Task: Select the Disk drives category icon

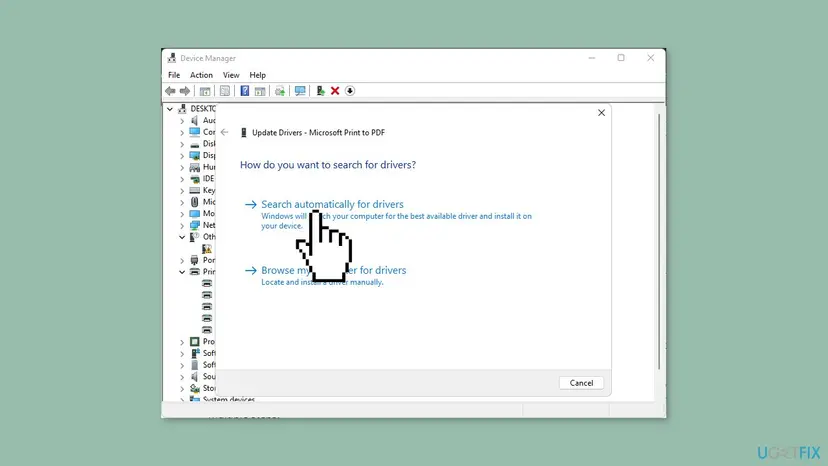Action: click(x=194, y=144)
